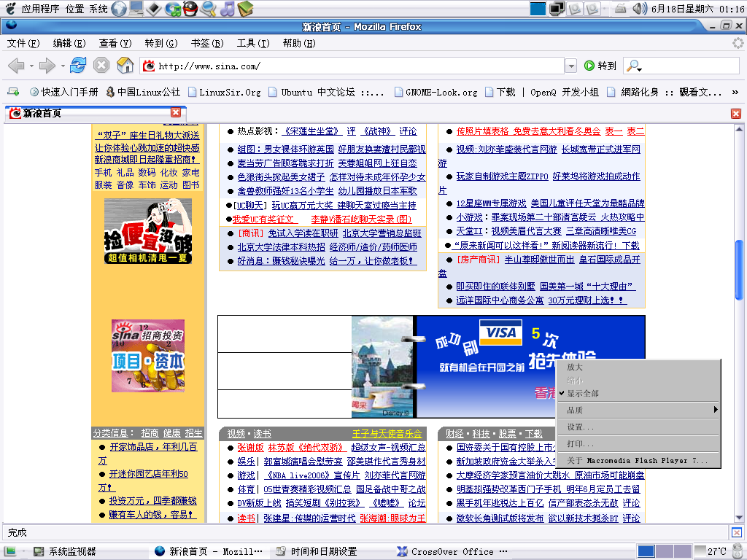Close the 新浪首页 tab with red X

point(176,112)
